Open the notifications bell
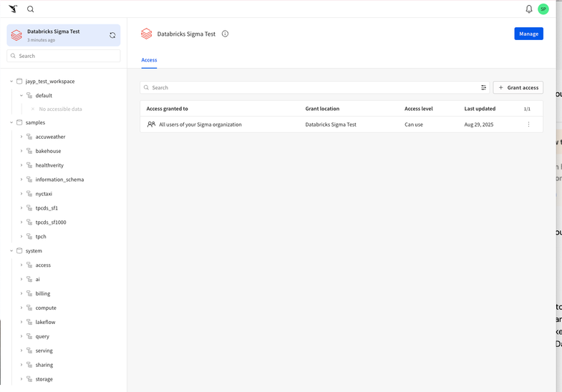This screenshot has width=562, height=392. (529, 9)
